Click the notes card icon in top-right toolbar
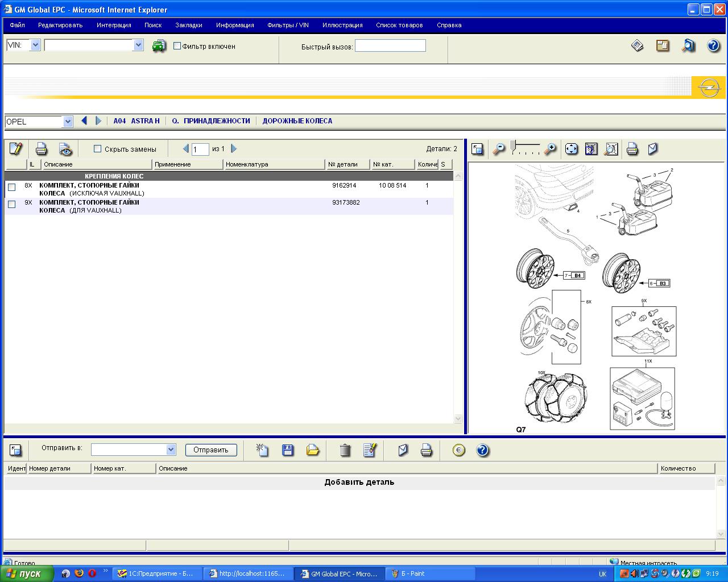The image size is (728, 582). tap(663, 45)
